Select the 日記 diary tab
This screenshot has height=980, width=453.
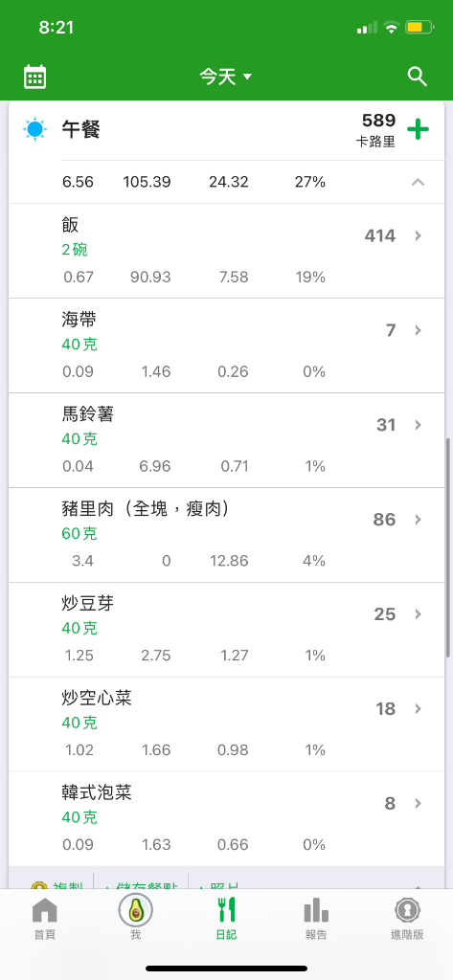coord(226,919)
